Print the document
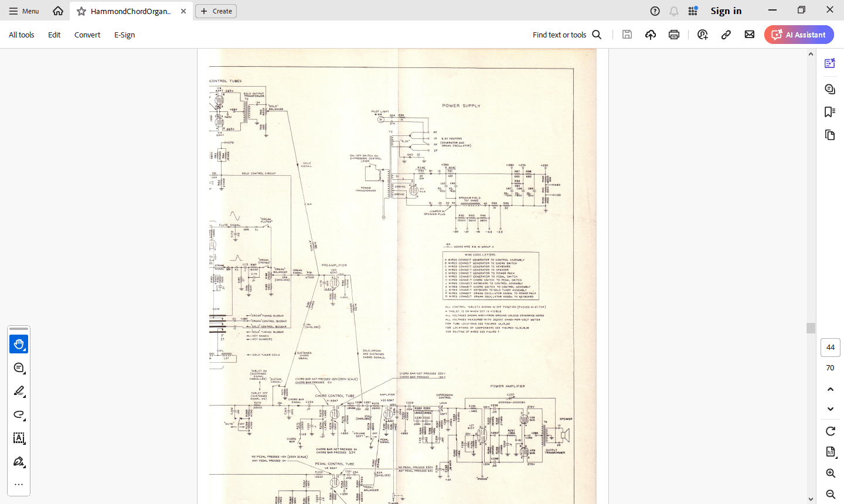This screenshot has width=844, height=504. (674, 35)
